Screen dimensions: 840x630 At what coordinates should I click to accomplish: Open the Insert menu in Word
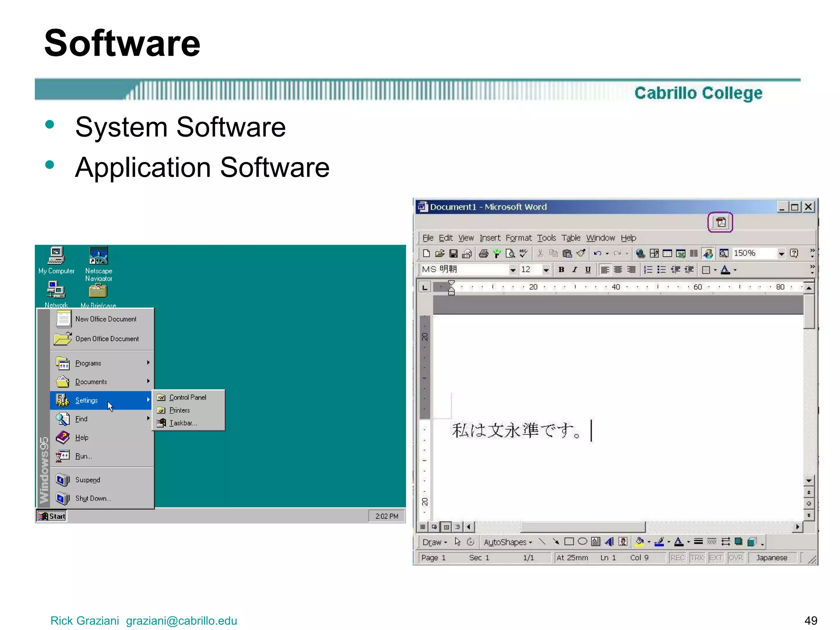(490, 238)
